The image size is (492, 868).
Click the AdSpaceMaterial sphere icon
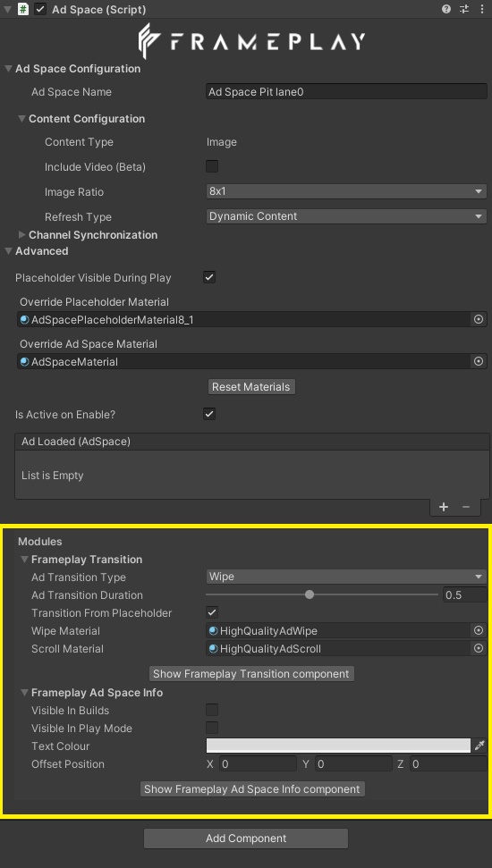(x=24, y=361)
